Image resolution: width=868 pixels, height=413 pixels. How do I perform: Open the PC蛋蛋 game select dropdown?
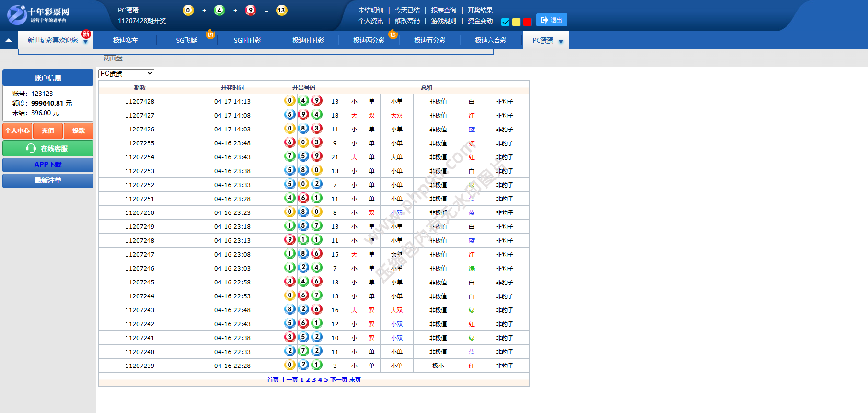point(126,73)
